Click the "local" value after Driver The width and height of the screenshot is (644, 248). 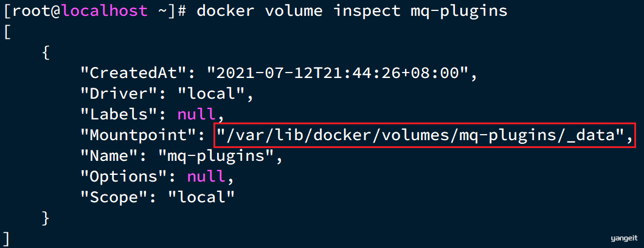[x=211, y=94]
